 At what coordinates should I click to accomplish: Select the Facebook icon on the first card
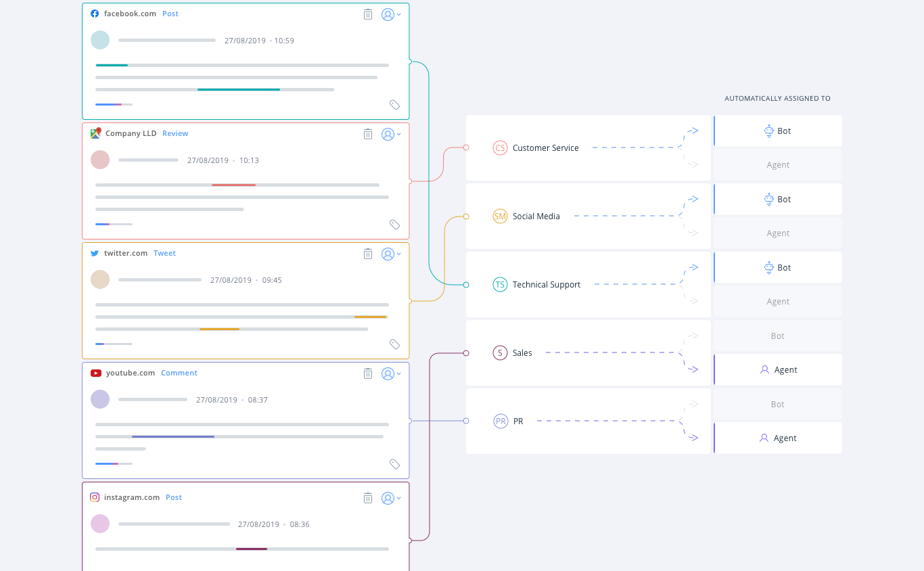pyautogui.click(x=94, y=13)
